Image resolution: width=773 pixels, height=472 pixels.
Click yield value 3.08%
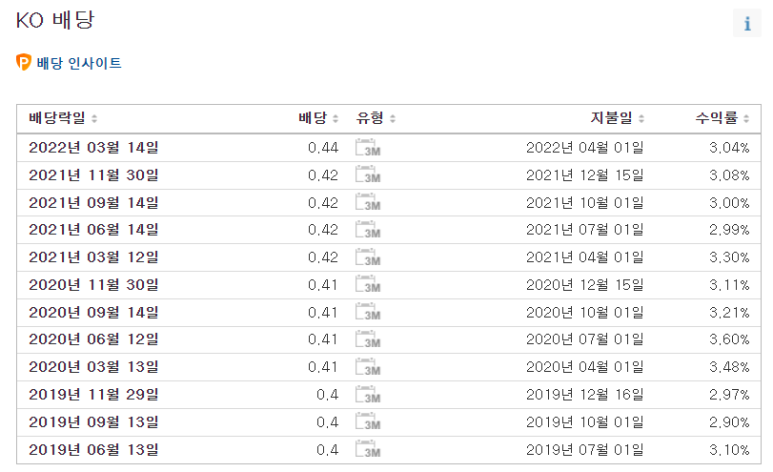click(729, 175)
